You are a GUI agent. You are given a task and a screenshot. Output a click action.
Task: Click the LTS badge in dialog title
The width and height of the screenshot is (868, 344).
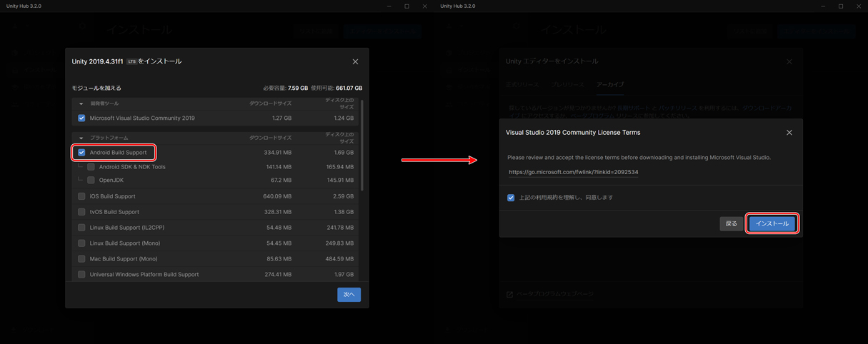point(131,62)
